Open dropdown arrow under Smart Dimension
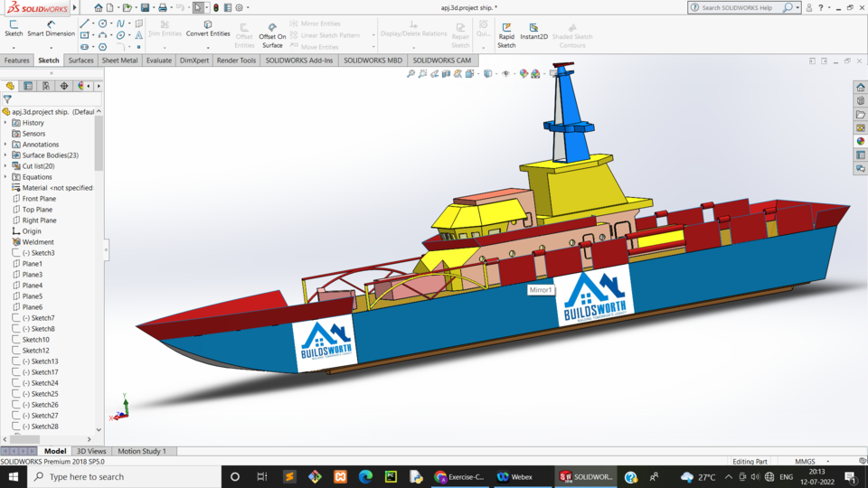868x488 pixels. click(51, 48)
